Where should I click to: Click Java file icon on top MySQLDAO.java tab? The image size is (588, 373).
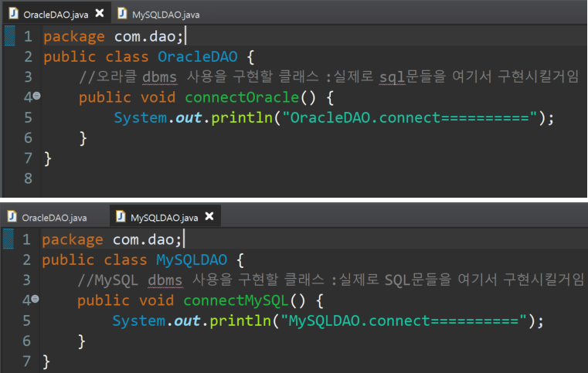[122, 13]
